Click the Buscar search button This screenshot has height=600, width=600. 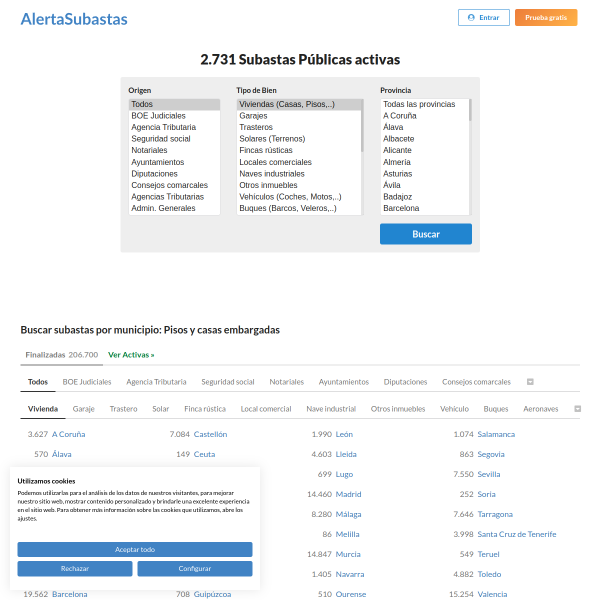click(x=426, y=234)
